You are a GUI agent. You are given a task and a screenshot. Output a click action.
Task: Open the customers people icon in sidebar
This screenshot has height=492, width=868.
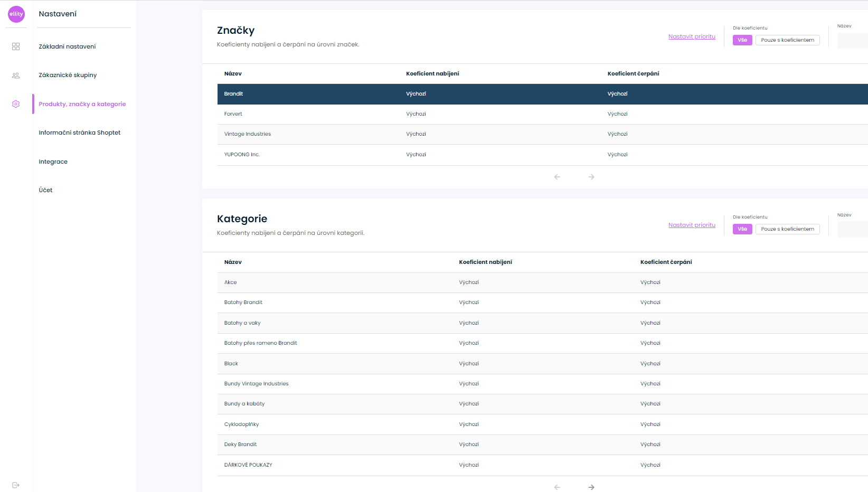tap(16, 75)
